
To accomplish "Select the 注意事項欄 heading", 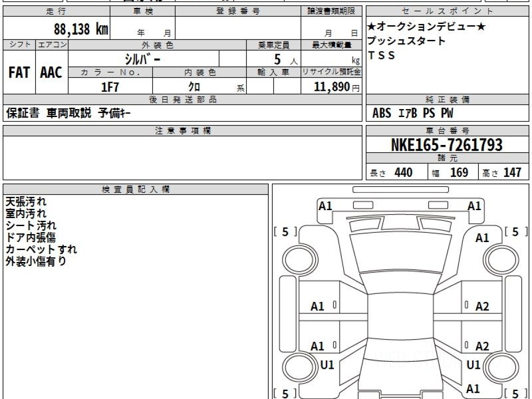I will (x=183, y=131).
